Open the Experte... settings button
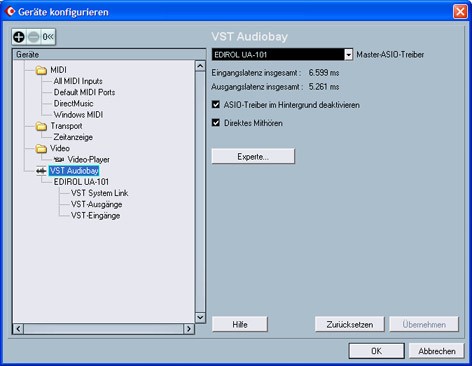Viewport: 472px width, 366px height. (253, 156)
